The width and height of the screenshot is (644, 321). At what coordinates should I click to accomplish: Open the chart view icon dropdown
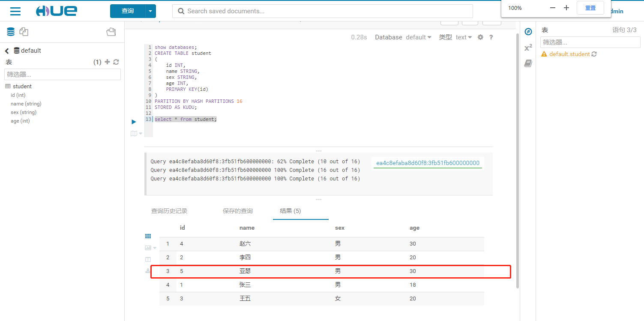(x=150, y=248)
